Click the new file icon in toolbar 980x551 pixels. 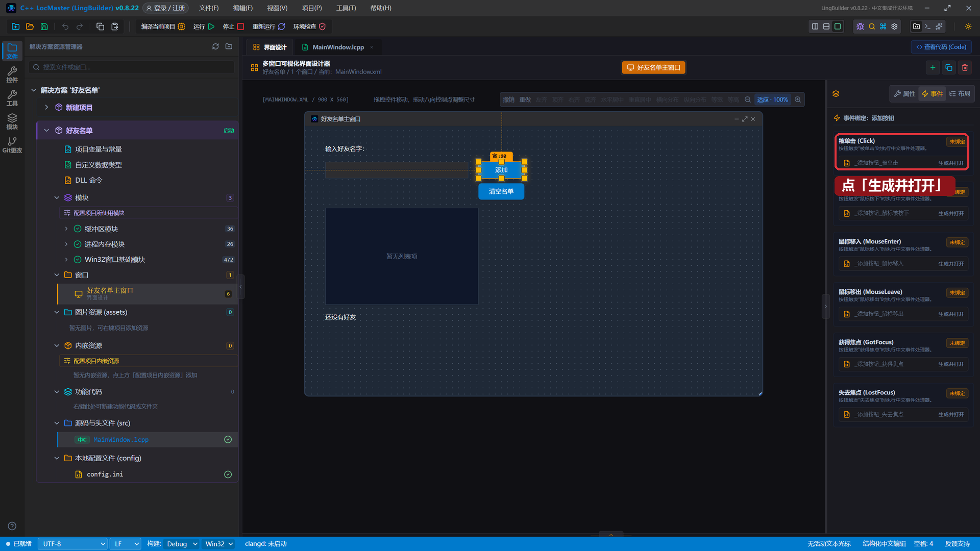(15, 27)
